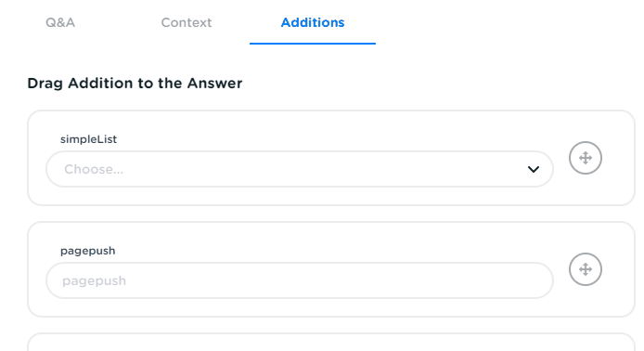
Task: Select the pagepush addition card
Action: 331,269
